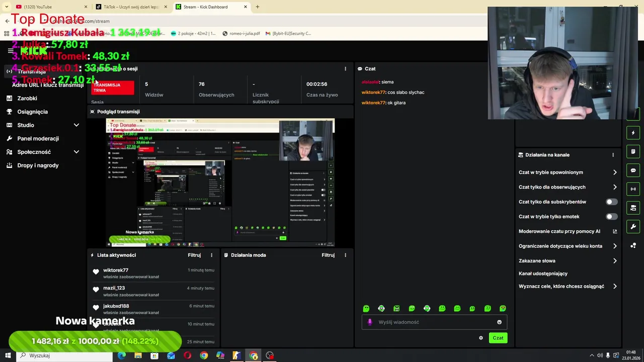Open Panel moderacji in the sidebar

pos(38,139)
